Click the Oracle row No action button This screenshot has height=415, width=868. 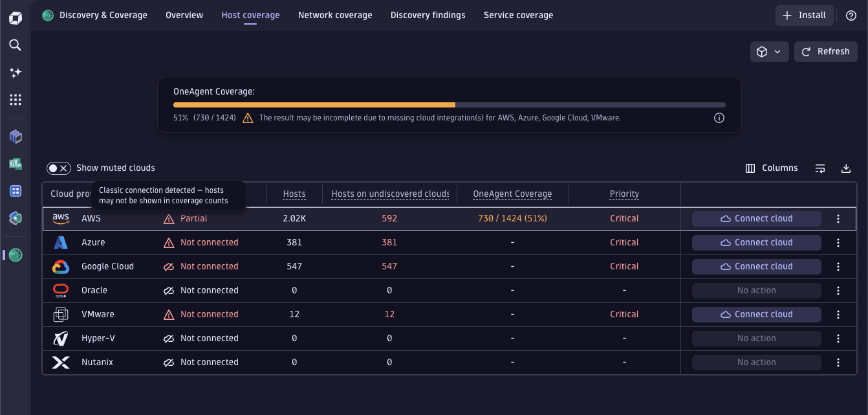pos(757,291)
